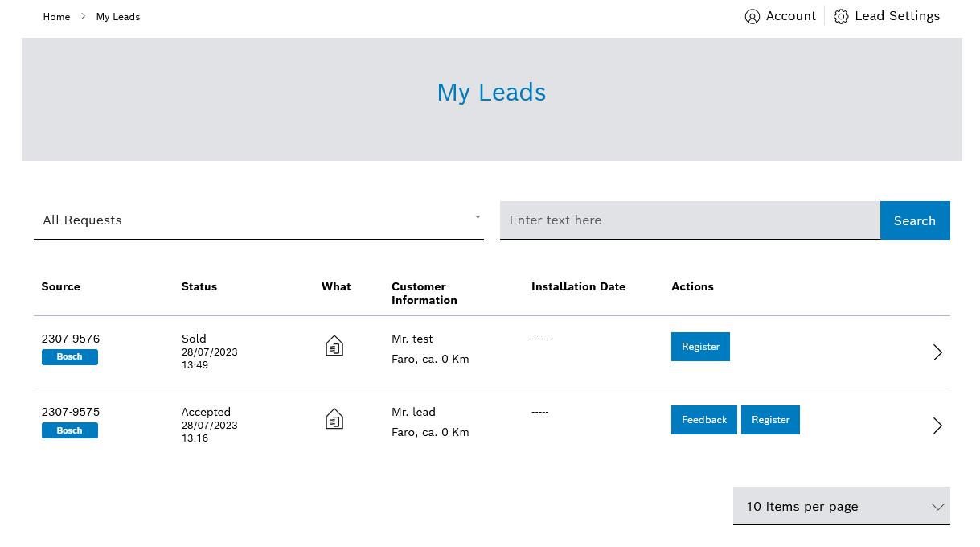Viewport: 980px width, 547px height.
Task: Go to Home breadcrumb
Action: pyautogui.click(x=56, y=17)
